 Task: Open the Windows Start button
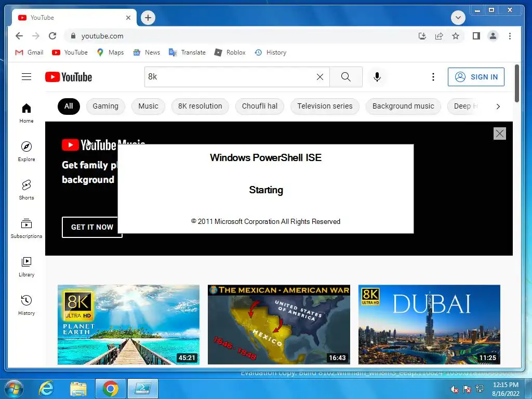[x=14, y=389]
